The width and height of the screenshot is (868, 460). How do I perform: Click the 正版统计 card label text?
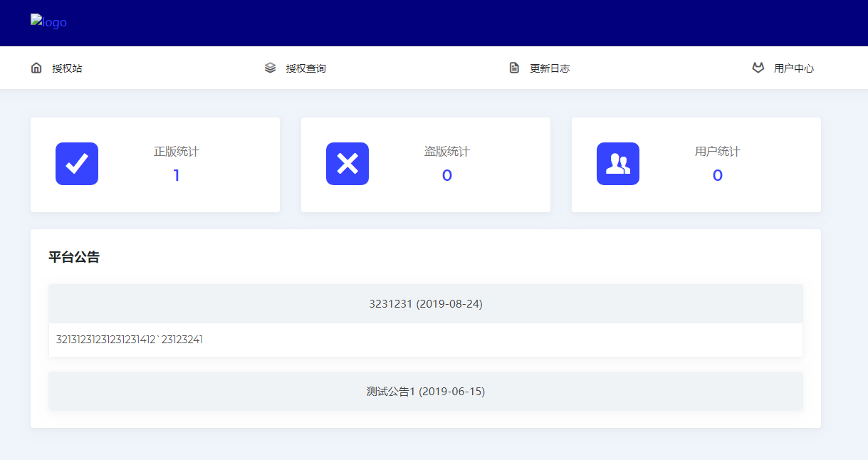(x=176, y=151)
